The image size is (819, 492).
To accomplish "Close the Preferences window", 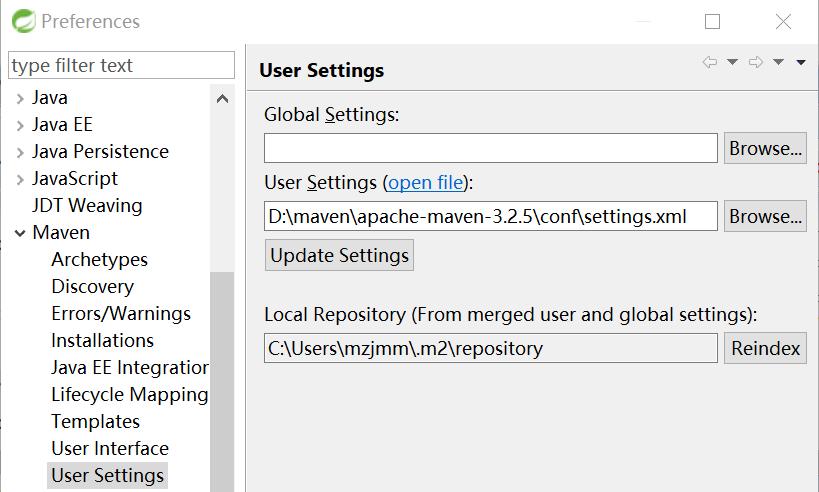I will coord(783,21).
